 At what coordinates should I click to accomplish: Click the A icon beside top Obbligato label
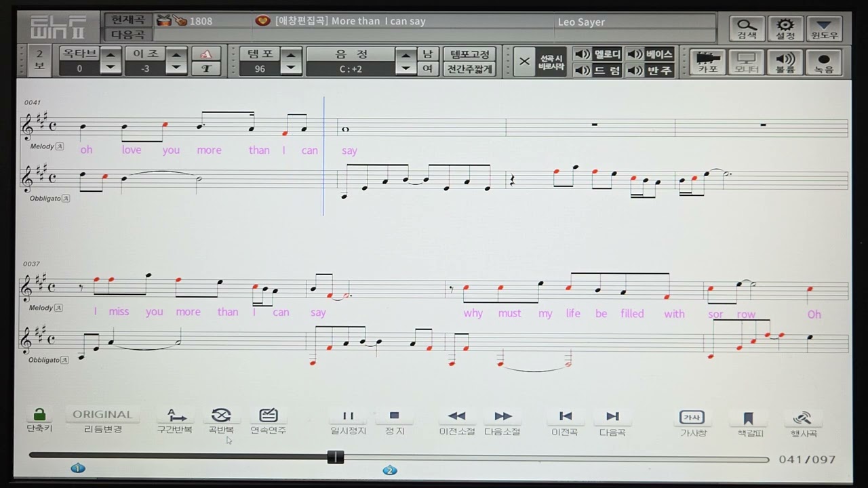pos(66,199)
